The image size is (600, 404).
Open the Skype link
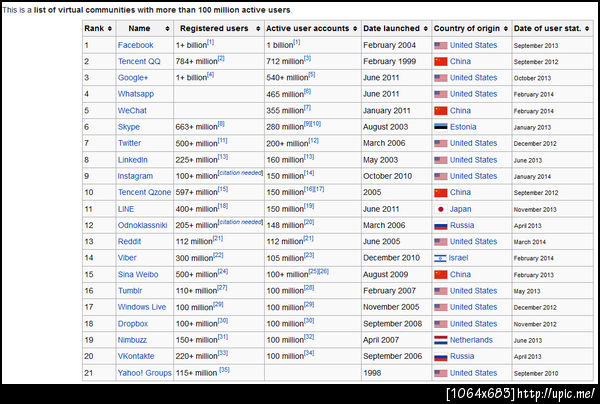(129, 127)
